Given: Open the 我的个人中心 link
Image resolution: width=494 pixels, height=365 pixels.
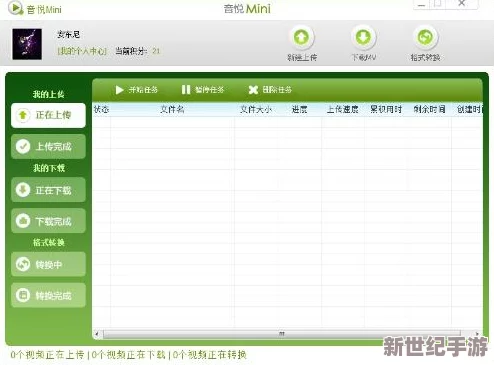Looking at the screenshot, I should pos(82,51).
